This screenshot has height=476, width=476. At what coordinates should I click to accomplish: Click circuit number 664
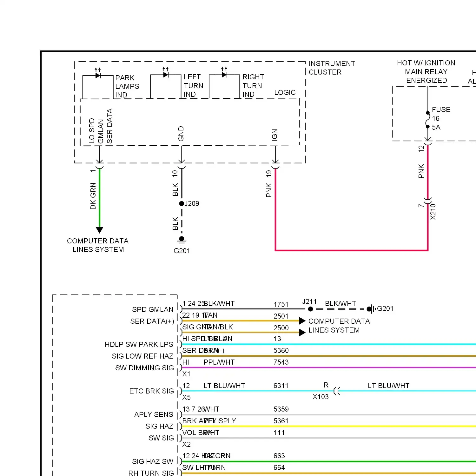(x=279, y=467)
